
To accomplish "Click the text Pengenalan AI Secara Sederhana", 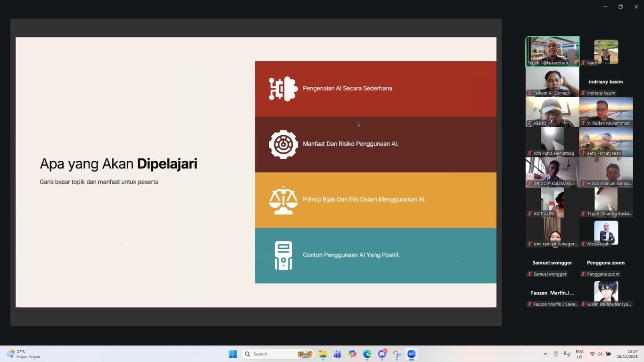I will 348,88.
